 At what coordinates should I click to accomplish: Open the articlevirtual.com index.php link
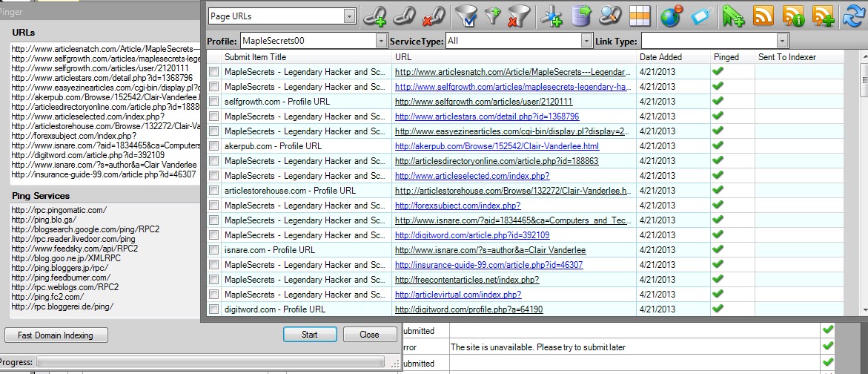point(458,294)
